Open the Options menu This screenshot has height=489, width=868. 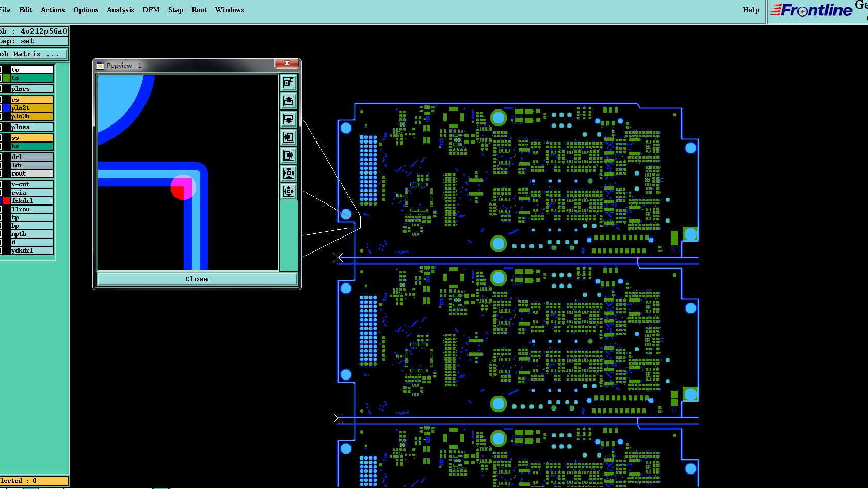[86, 10]
